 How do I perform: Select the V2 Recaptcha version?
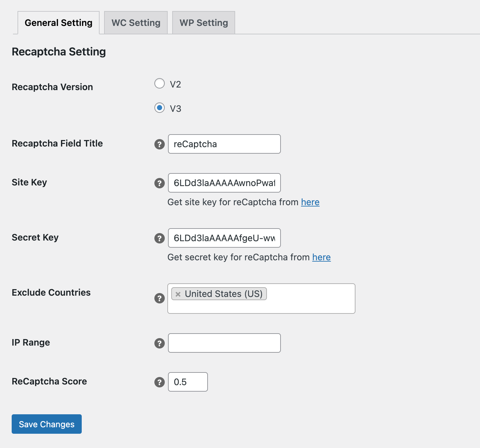click(159, 83)
